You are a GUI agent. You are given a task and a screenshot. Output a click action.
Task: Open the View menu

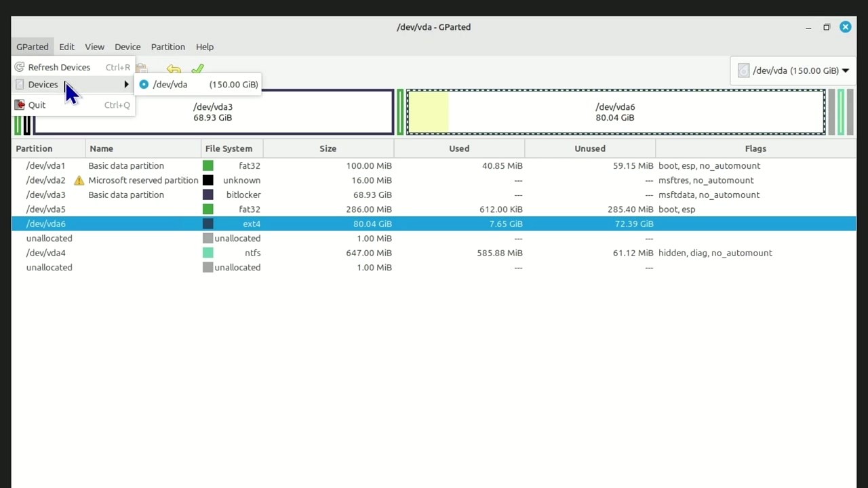click(94, 47)
